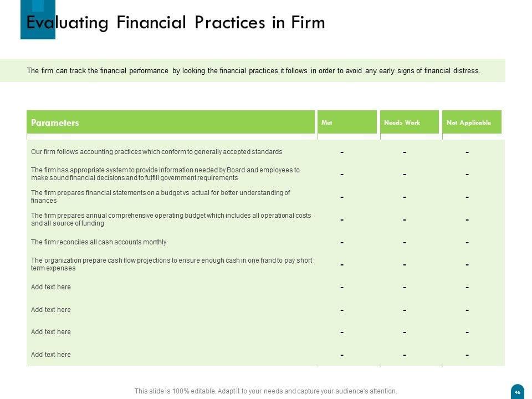Select the Parameters column header
Image resolution: width=532 pixels, height=399 pixels.
(171, 122)
